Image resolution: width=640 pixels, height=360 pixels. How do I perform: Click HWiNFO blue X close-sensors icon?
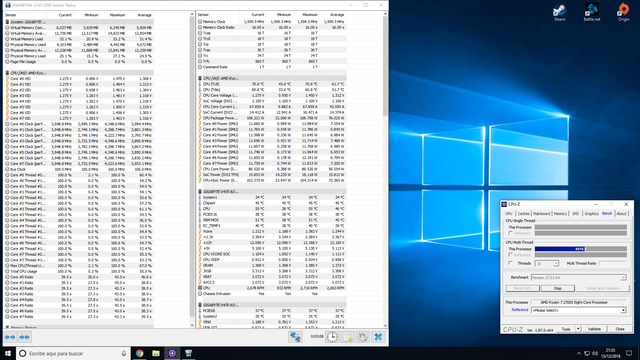[378, 337]
